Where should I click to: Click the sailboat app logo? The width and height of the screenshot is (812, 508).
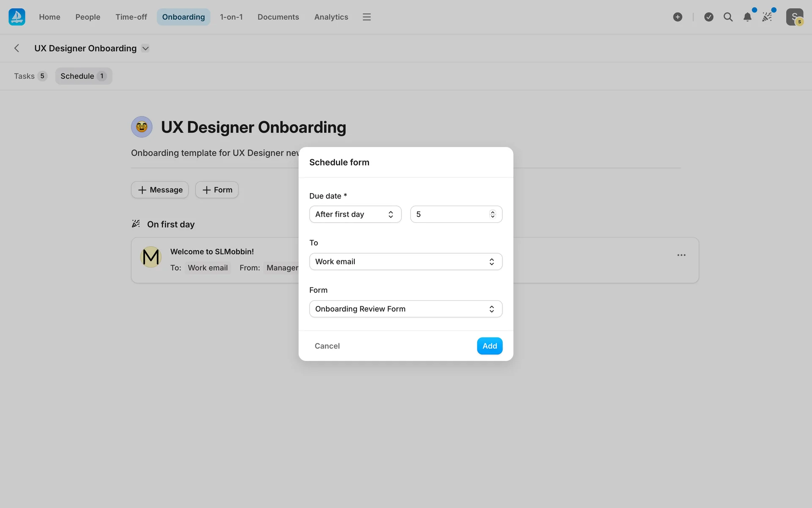pos(17,17)
